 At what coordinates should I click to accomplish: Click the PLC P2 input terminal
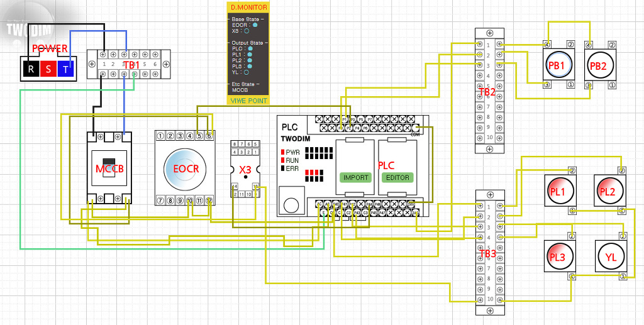[348, 128]
